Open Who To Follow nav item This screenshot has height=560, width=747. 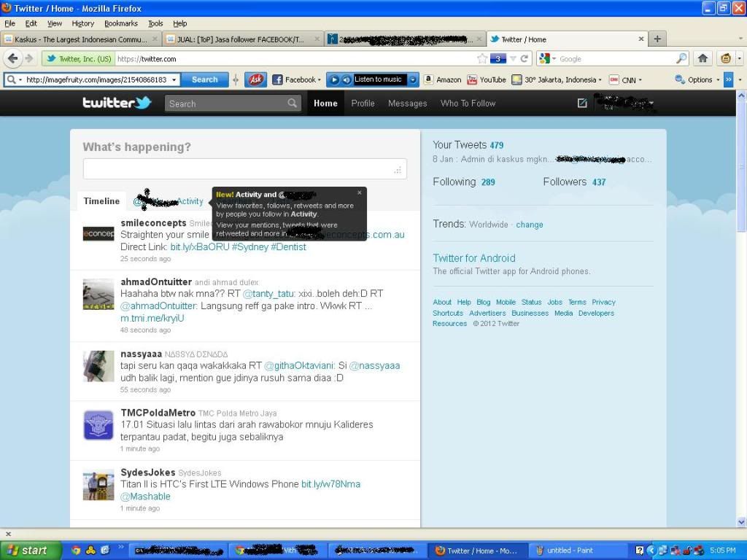pos(468,103)
